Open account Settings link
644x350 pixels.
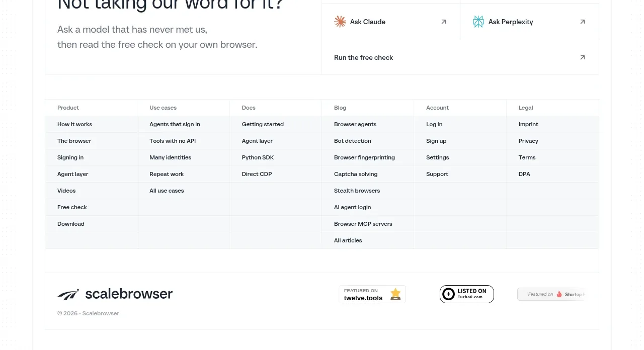pos(438,157)
